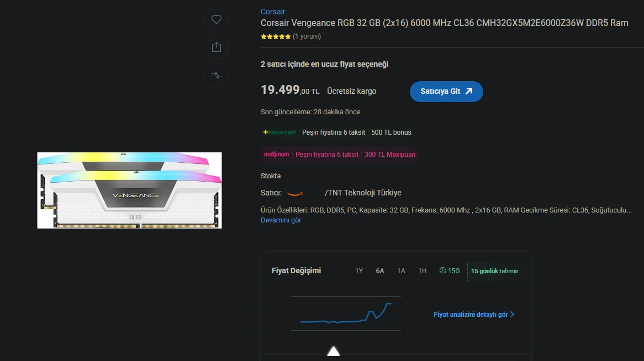Add product to favorites with heart icon
This screenshot has height=361, width=644.
pyautogui.click(x=217, y=19)
